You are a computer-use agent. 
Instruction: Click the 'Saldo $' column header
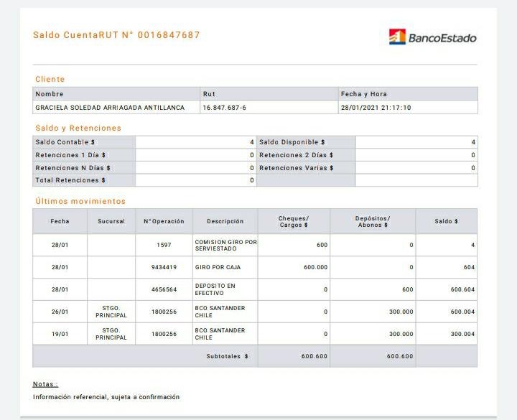[446, 221]
